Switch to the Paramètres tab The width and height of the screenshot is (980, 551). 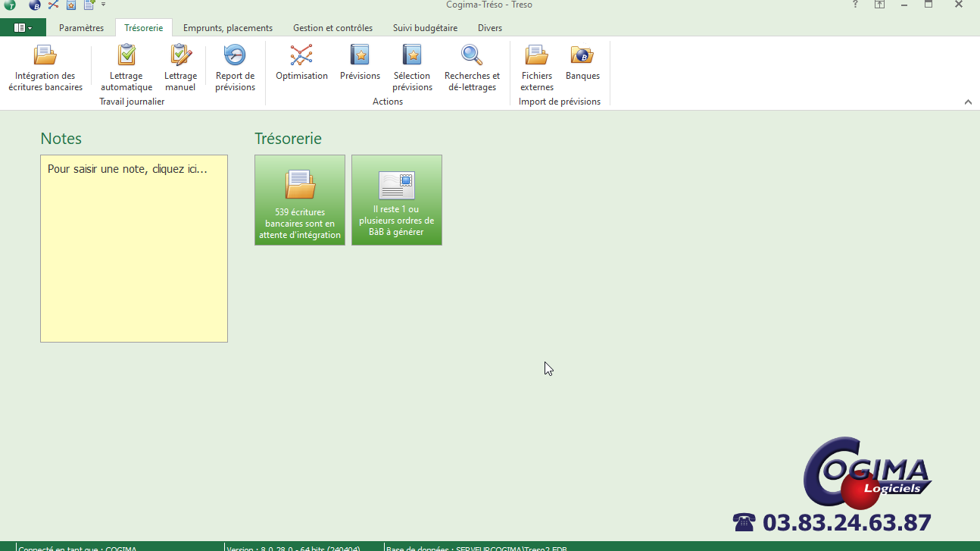(x=81, y=28)
